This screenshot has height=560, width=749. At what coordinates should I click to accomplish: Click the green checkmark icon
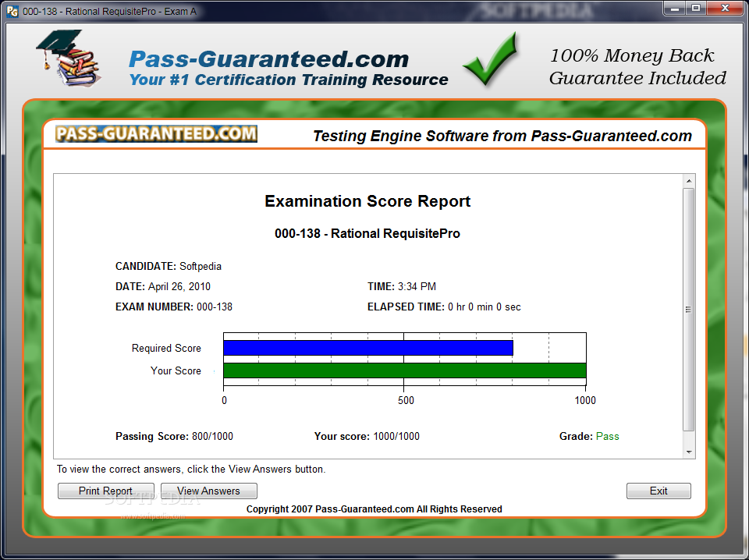pos(491,58)
